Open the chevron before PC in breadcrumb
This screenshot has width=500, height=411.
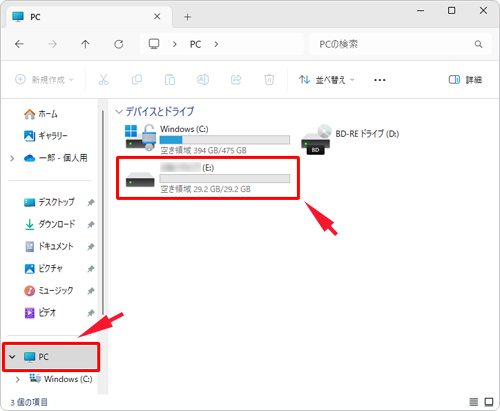174,44
